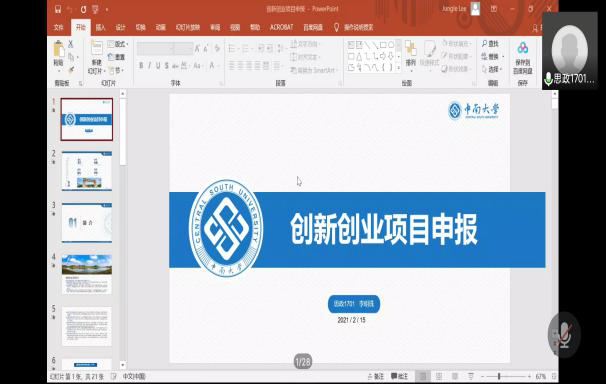
Task: Expand the shapes gallery more arrow
Action: point(398,68)
